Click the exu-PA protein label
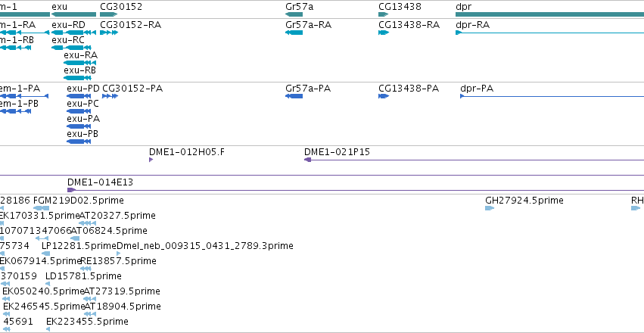 click(83, 119)
